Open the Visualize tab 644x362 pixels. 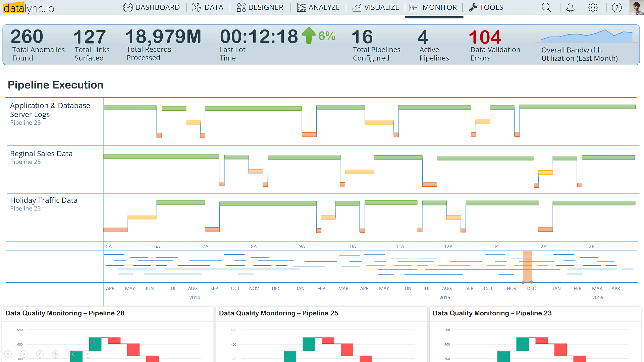point(376,7)
